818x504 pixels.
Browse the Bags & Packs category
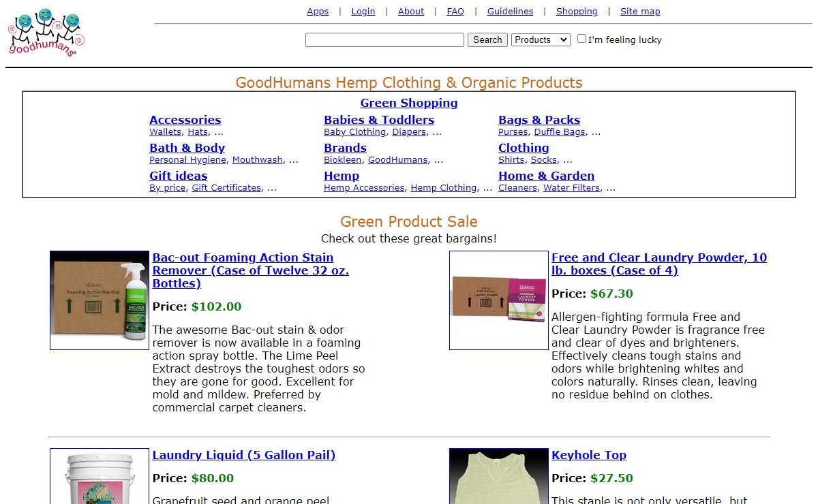(x=539, y=120)
